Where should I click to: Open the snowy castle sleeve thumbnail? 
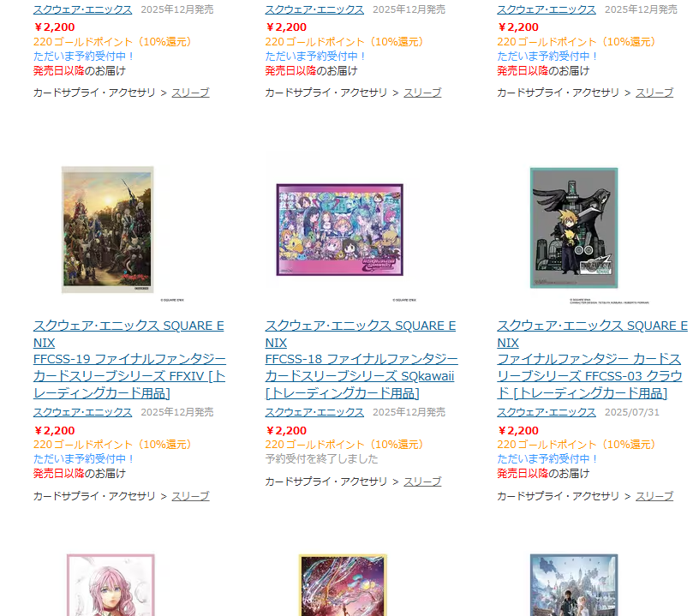click(x=574, y=584)
